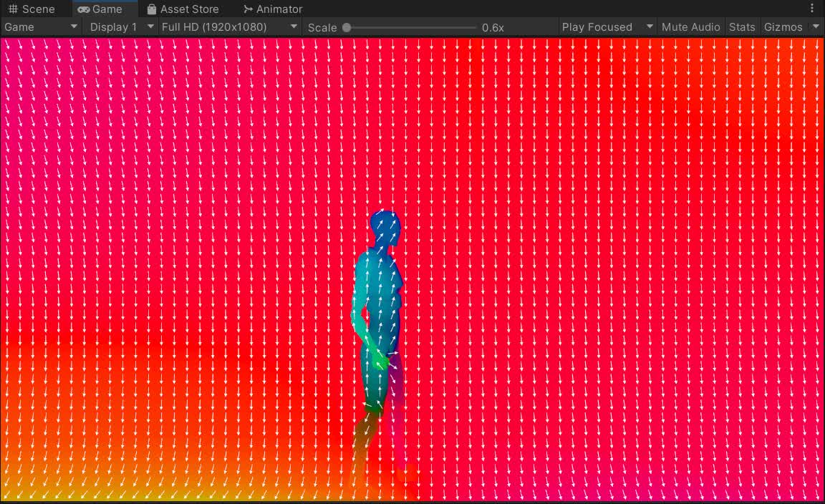The height and width of the screenshot is (504, 825).
Task: Click the 0.6x scale value
Action: (493, 27)
